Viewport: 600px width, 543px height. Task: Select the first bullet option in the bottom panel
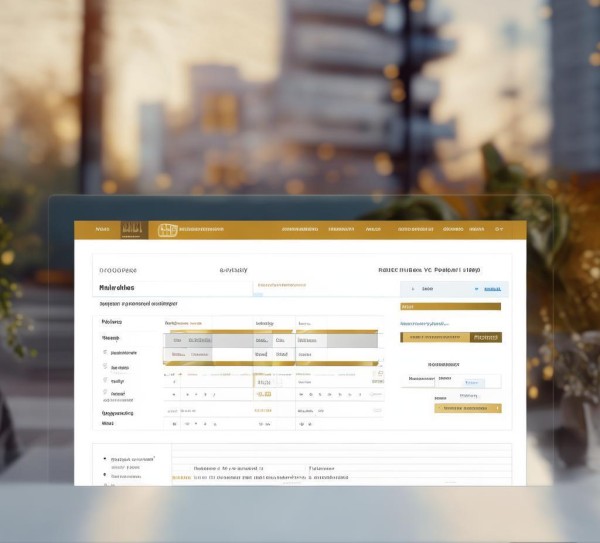105,458
